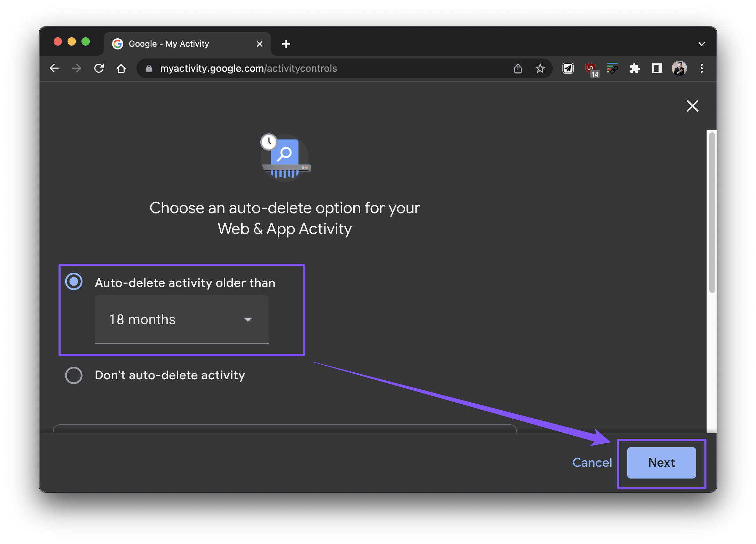Screen dimensions: 756x544
Task: Open the tab search chevron menu
Action: (x=701, y=44)
